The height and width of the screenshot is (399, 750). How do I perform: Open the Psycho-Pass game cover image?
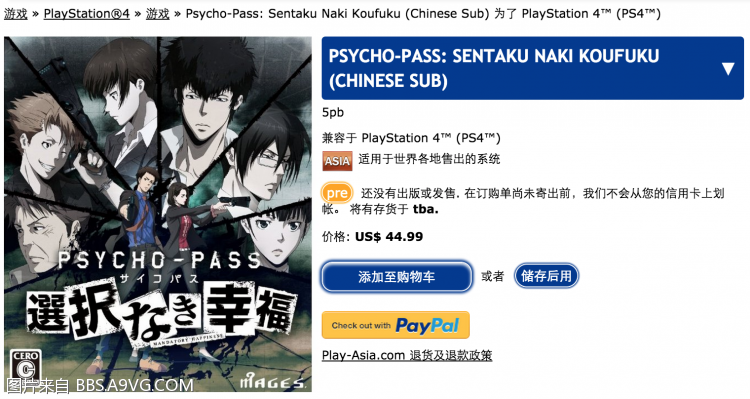click(158, 214)
